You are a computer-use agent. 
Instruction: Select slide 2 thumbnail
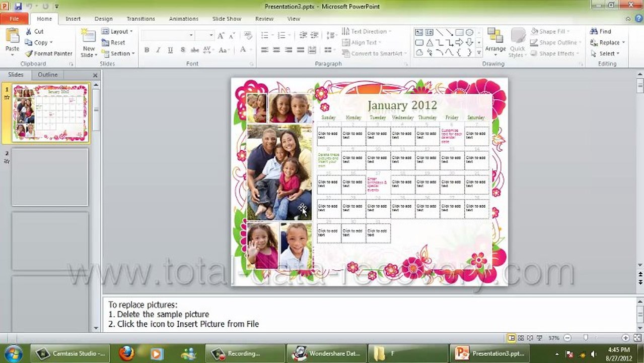pos(50,177)
